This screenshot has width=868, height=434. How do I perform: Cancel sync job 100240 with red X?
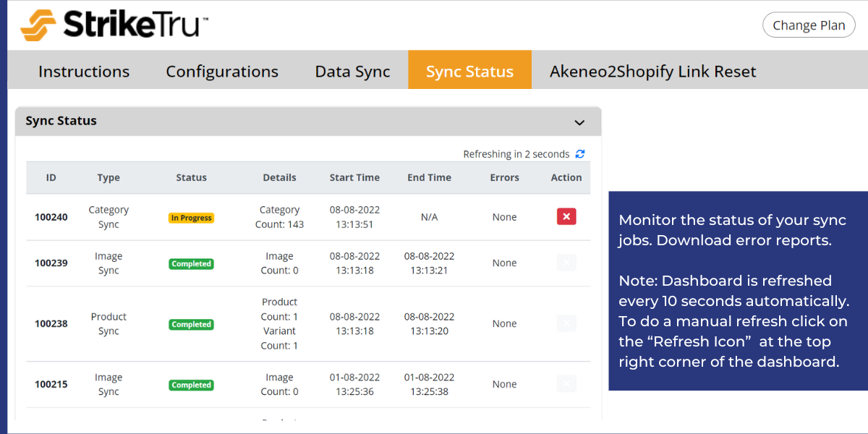tap(566, 216)
